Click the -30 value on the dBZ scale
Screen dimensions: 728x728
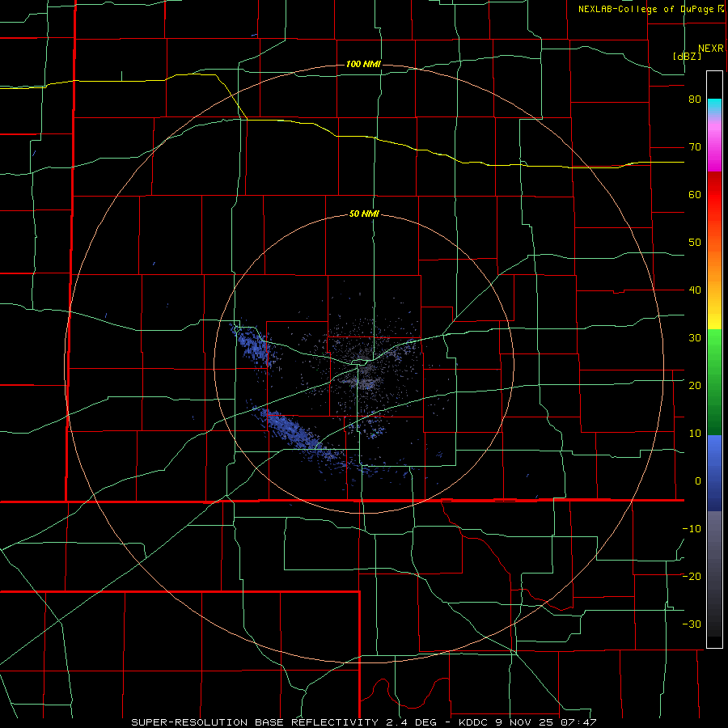point(692,624)
